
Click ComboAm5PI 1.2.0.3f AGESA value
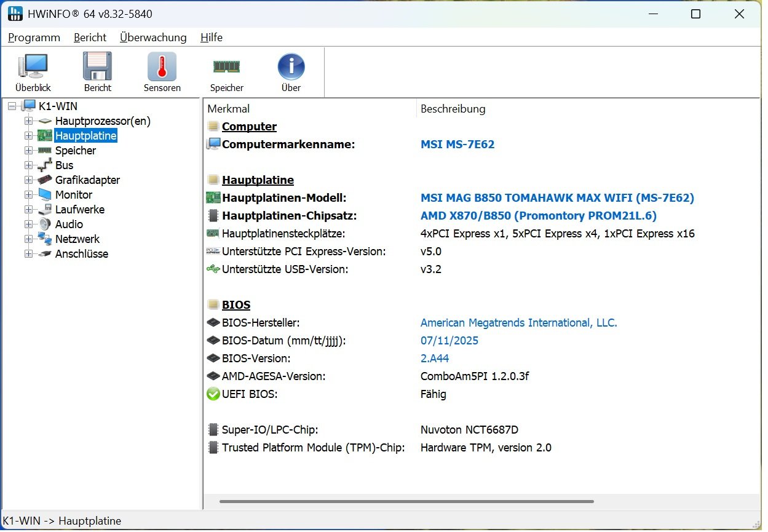pos(475,376)
